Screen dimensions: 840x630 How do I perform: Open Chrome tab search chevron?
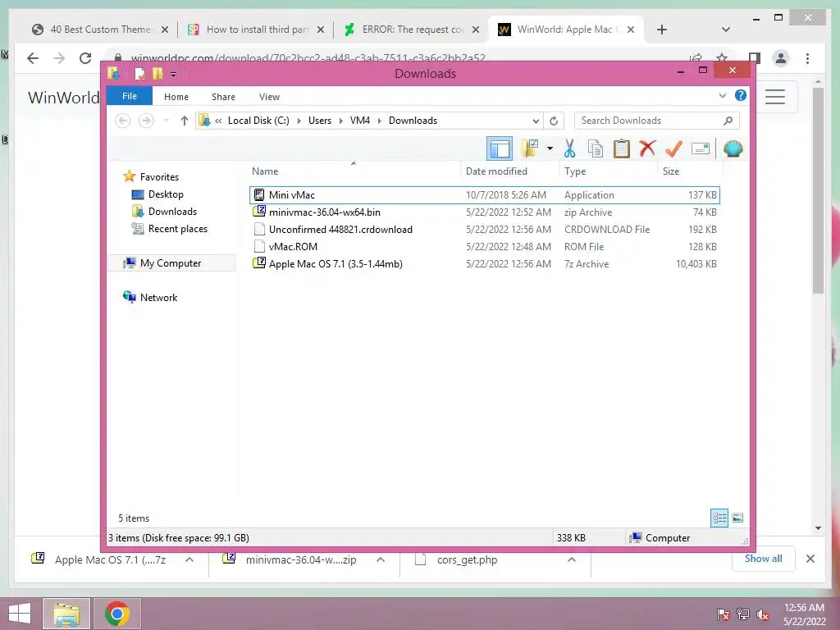(x=726, y=30)
